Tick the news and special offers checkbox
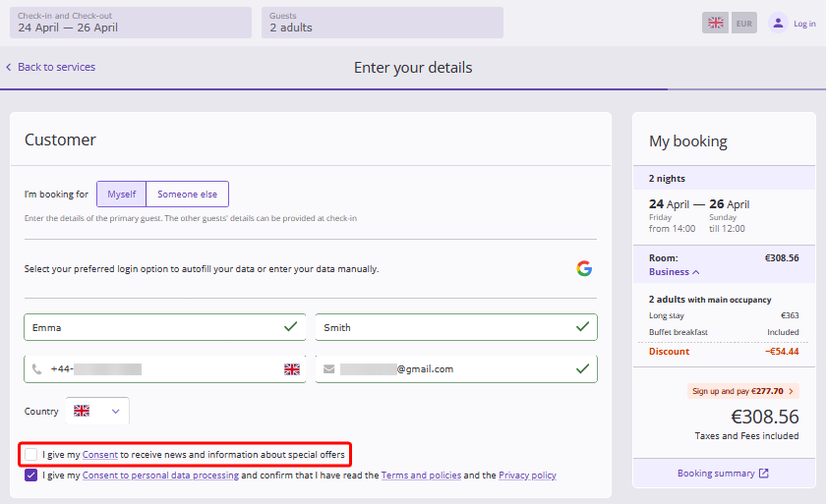The width and height of the screenshot is (826, 504). [x=31, y=455]
